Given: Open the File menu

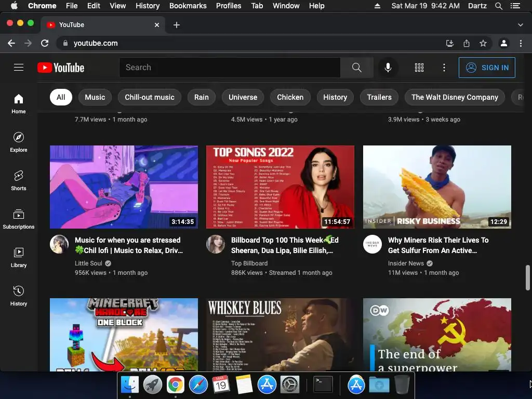Looking at the screenshot, I should pos(72,6).
